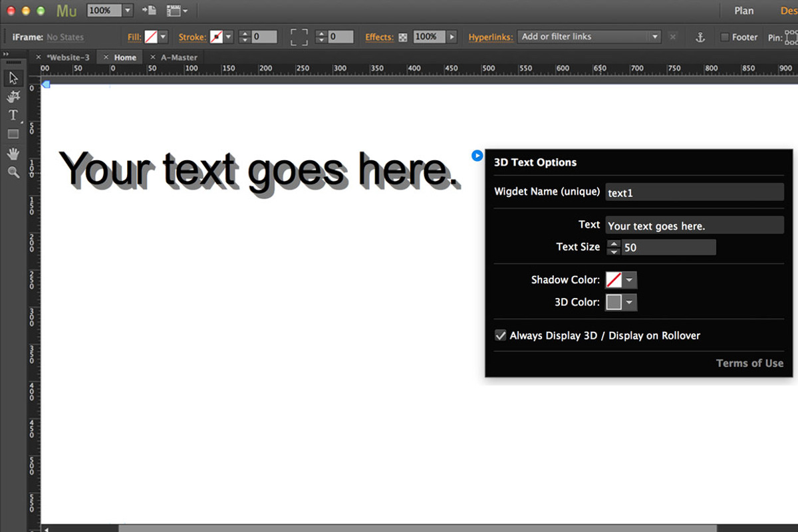This screenshot has width=798, height=532.
Task: Enable the Footer checkbox
Action: 724,37
